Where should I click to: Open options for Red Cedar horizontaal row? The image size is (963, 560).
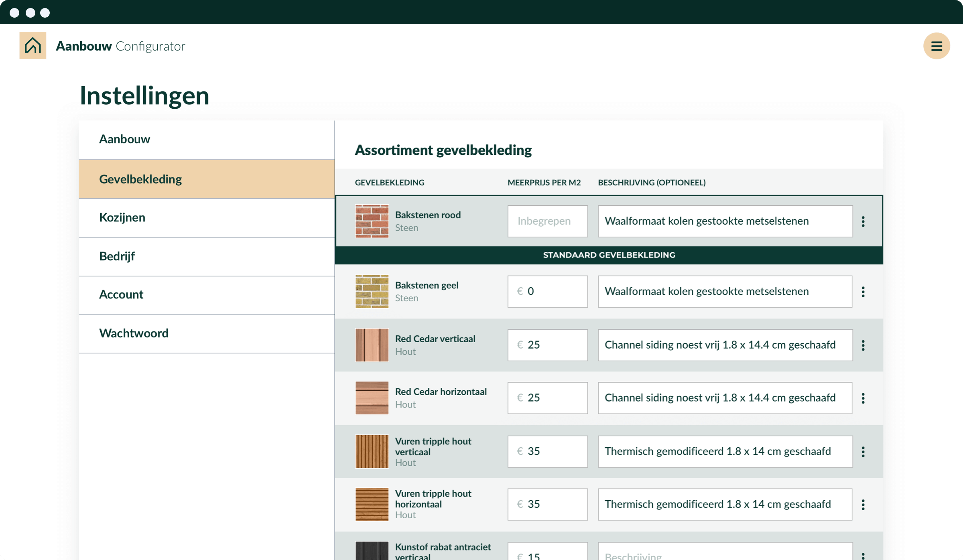tap(863, 398)
